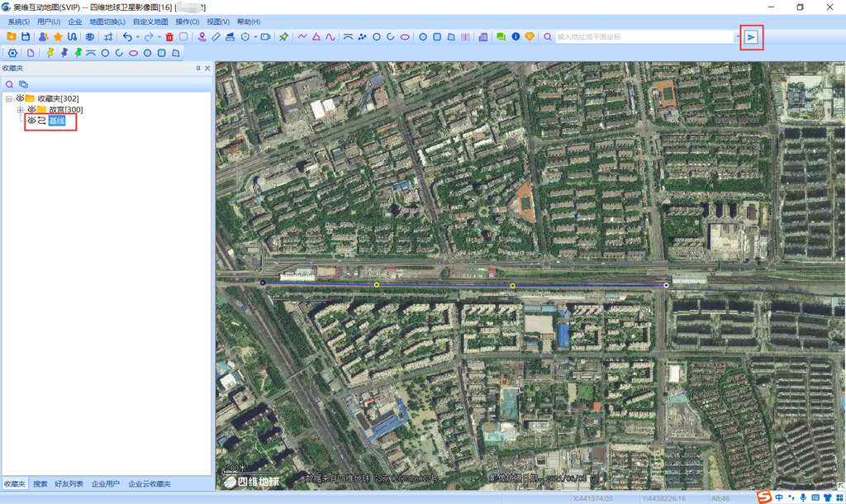Toggle visibility eye of 基线 track
846x504 pixels.
click(31, 121)
